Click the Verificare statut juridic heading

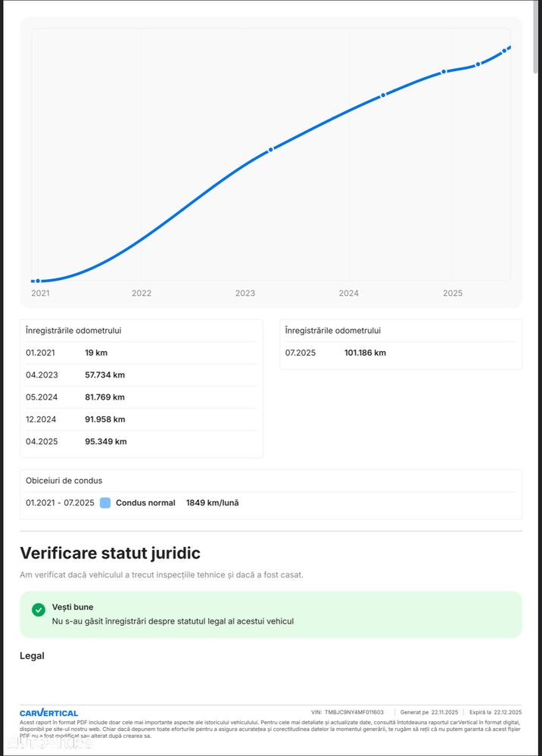[110, 553]
